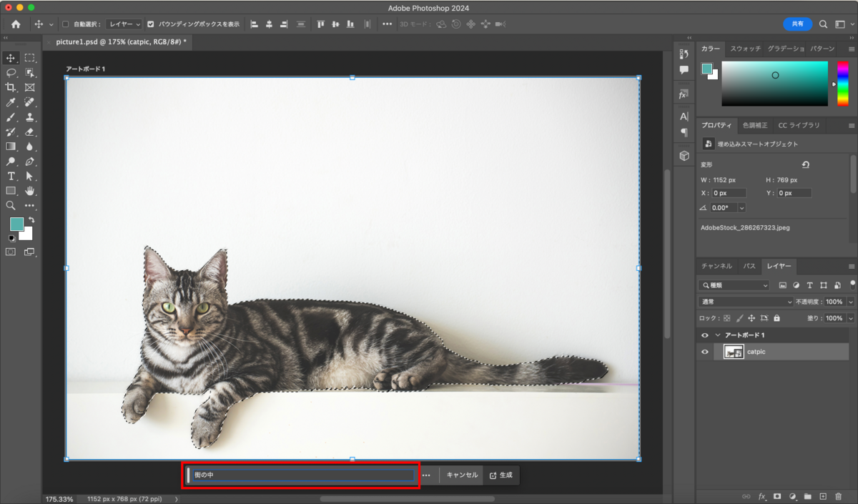Screen dimensions: 858x504
Task: Open the fill (塗り) dropdown arrow
Action: tap(851, 318)
